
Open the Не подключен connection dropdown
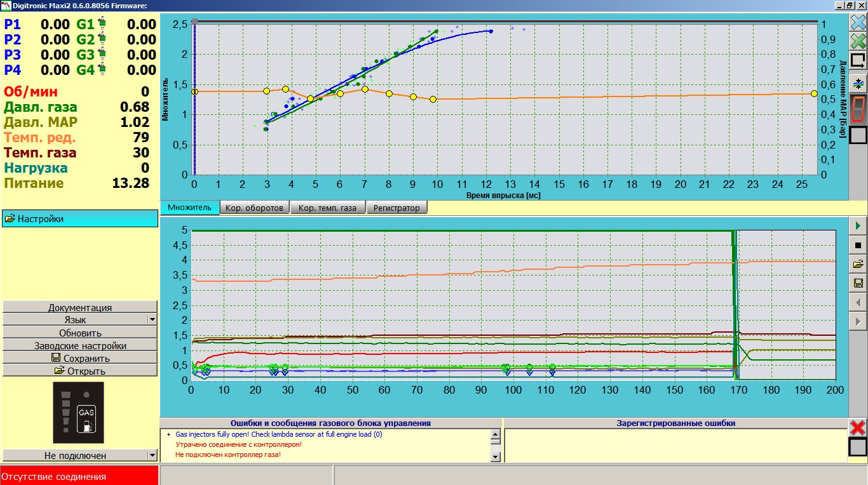[x=80, y=455]
